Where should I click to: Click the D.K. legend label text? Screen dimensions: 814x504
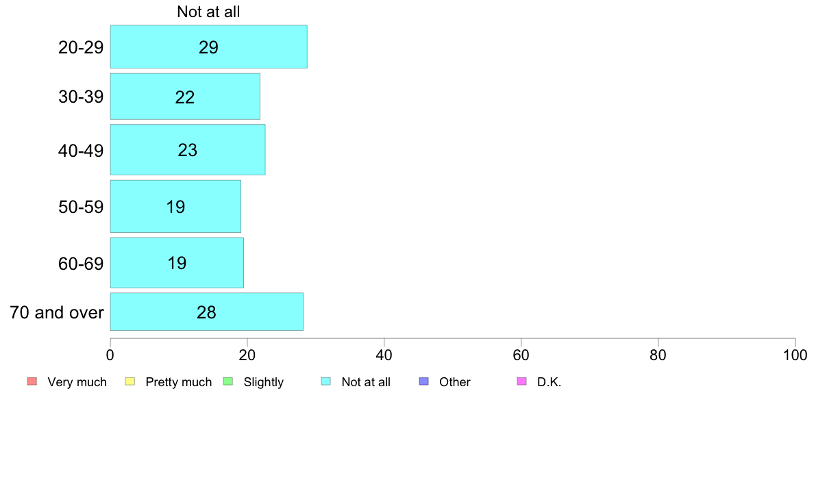[550, 382]
